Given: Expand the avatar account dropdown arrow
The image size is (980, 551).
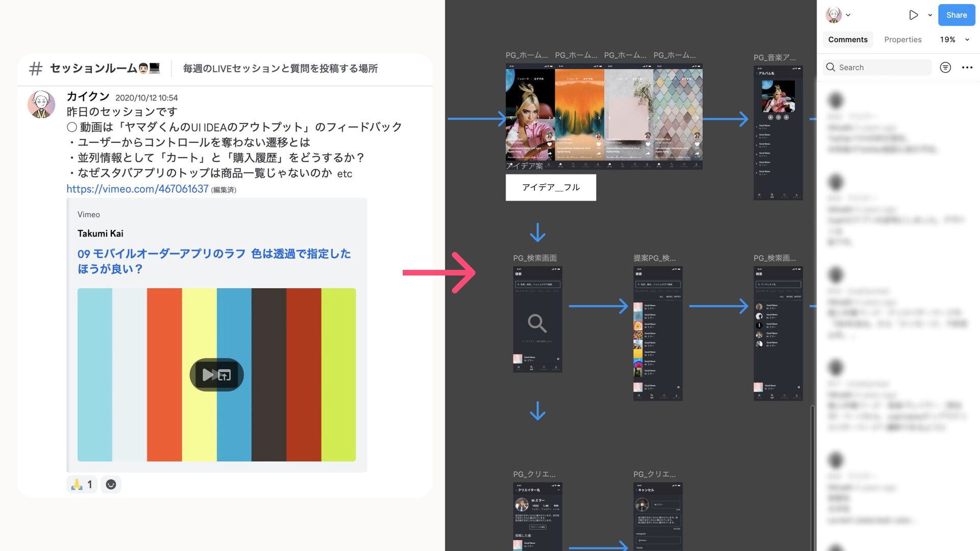Looking at the screenshot, I should point(848,15).
